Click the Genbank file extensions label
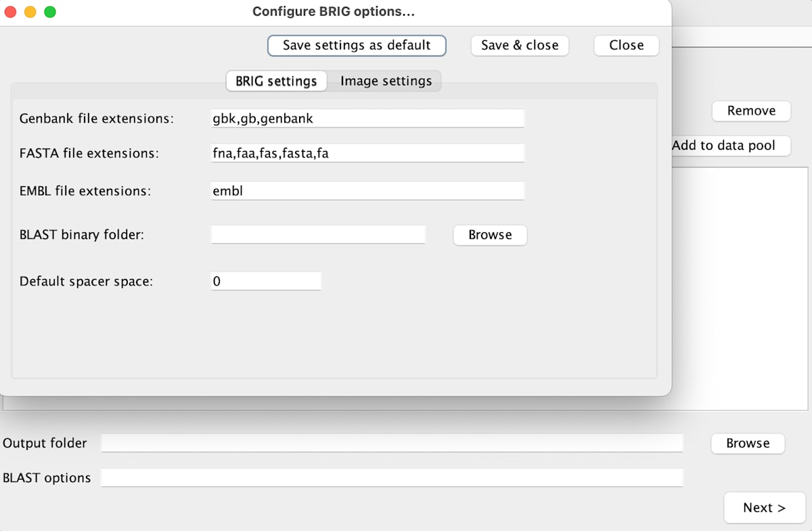The image size is (812, 531). tap(97, 119)
